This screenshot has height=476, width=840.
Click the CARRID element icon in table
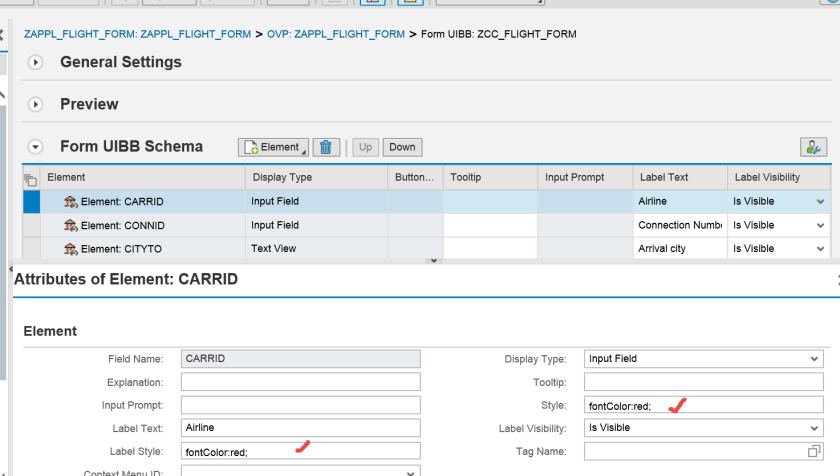click(70, 202)
